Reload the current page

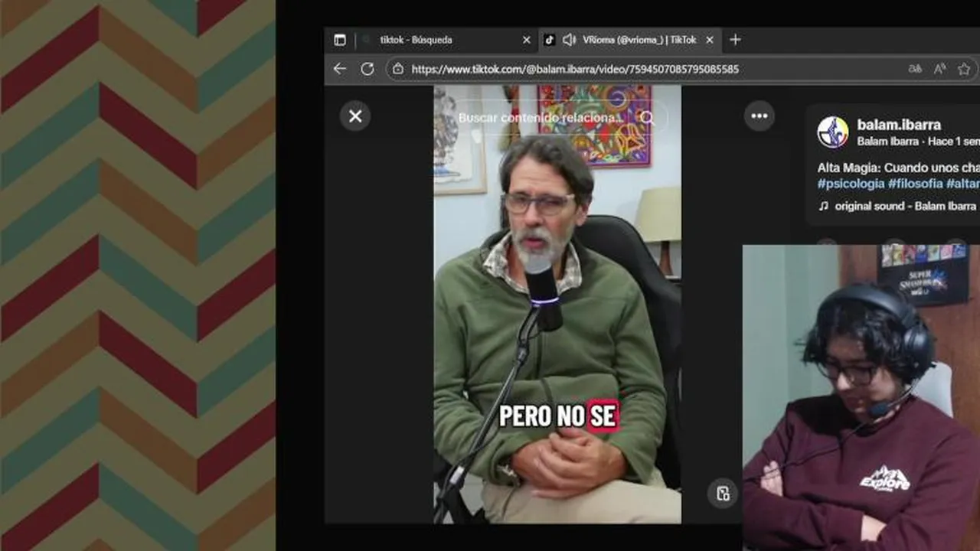(367, 69)
